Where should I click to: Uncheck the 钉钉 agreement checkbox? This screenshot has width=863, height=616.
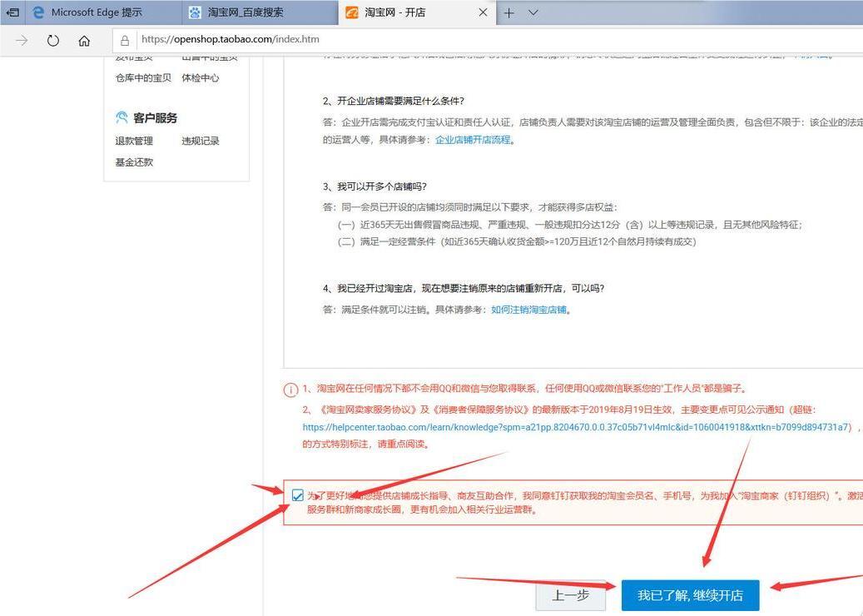tap(298, 495)
